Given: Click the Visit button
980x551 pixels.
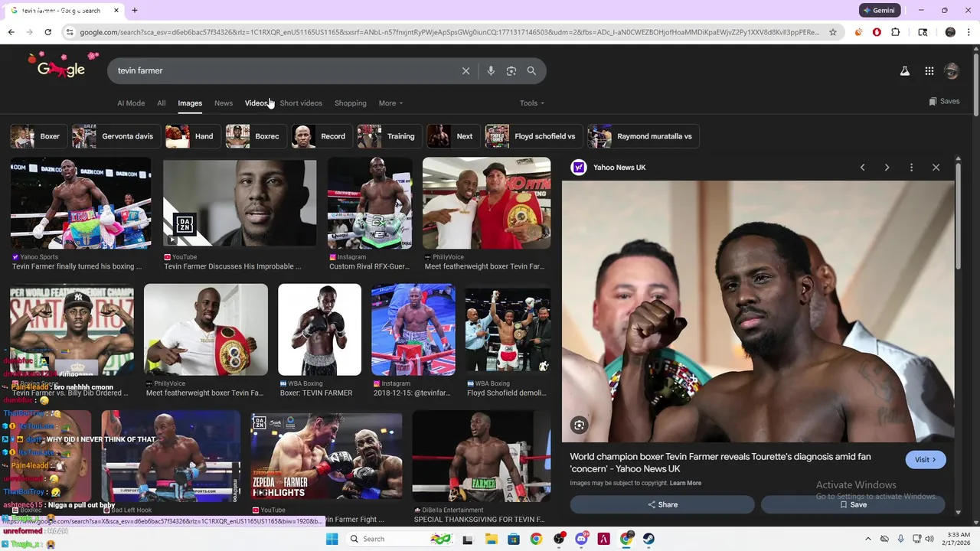Looking at the screenshot, I should pyautogui.click(x=926, y=460).
